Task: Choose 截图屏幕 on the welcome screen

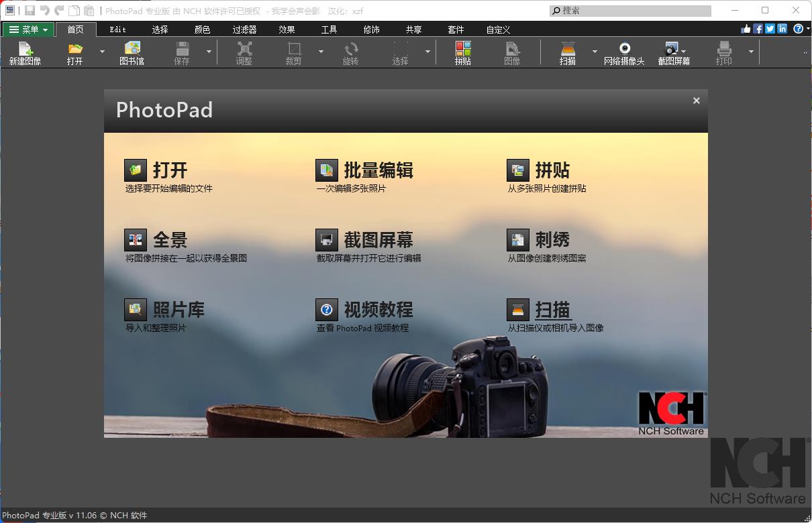Action: pos(364,240)
